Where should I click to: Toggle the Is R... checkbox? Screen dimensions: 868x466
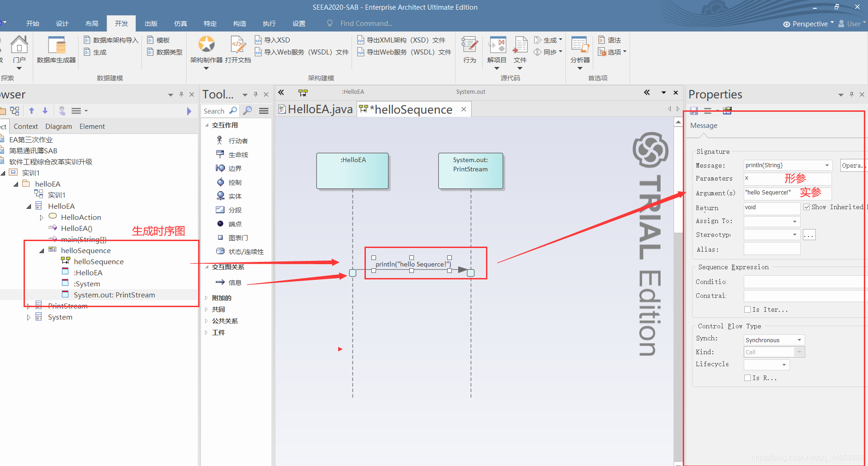747,378
